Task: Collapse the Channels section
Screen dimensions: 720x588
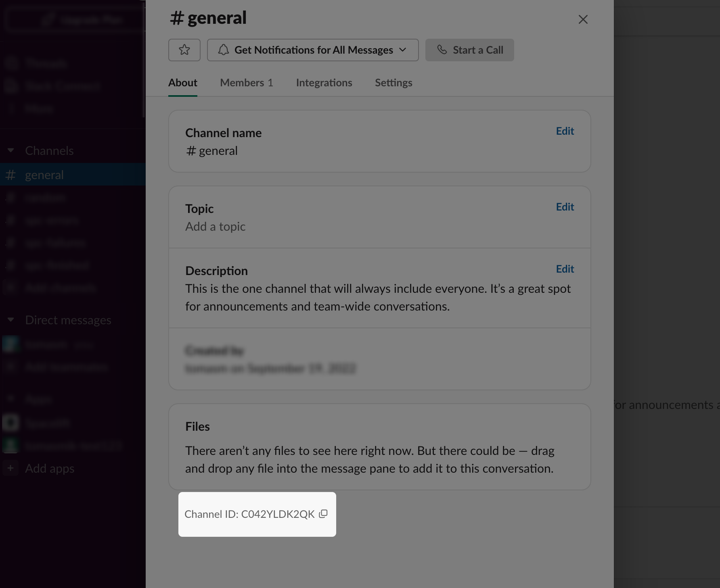Action: [x=11, y=150]
